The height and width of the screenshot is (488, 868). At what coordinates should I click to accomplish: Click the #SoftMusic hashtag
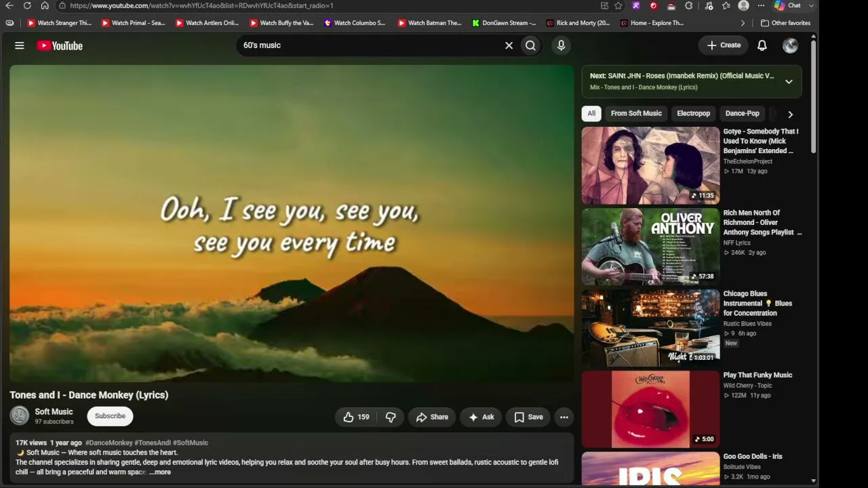point(191,443)
